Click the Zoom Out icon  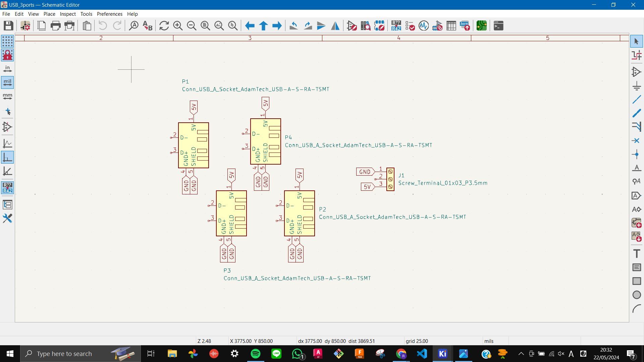pos(192,26)
